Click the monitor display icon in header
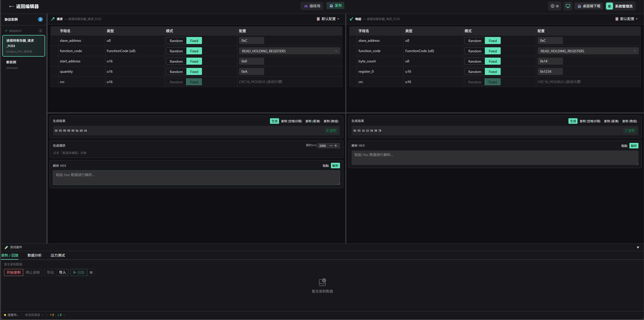The width and height of the screenshot is (644, 320). click(x=568, y=6)
